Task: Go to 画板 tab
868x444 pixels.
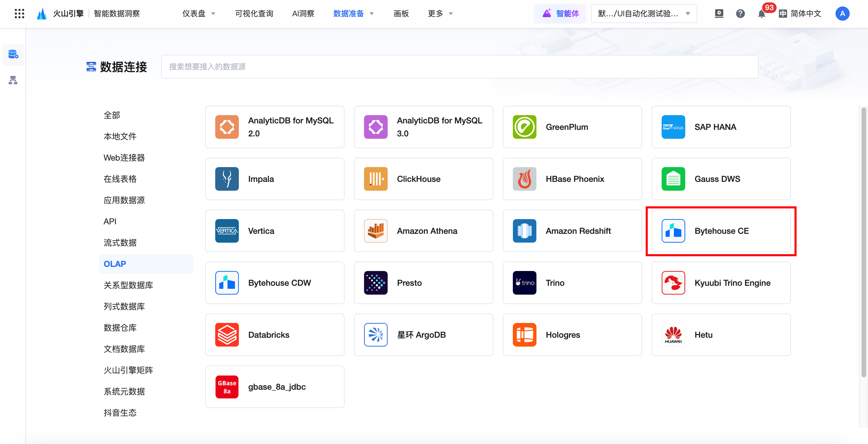Action: click(401, 14)
